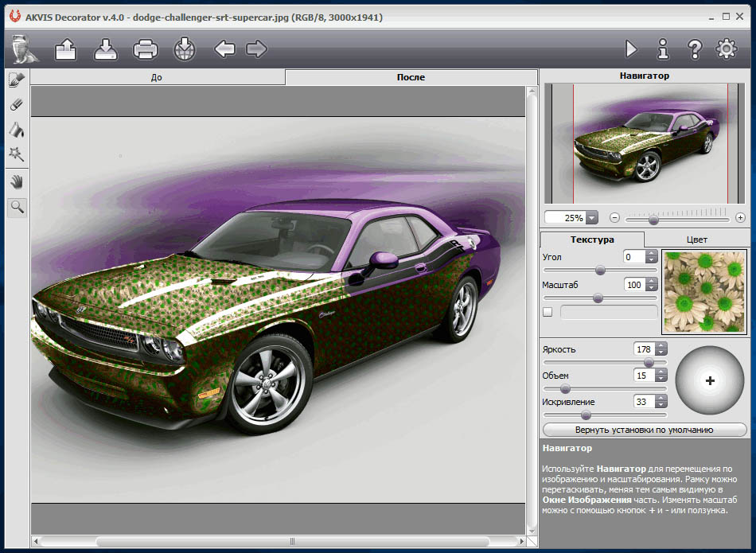Maximize the AKVIS Decorator window
The height and width of the screenshot is (553, 756).
click(x=726, y=17)
